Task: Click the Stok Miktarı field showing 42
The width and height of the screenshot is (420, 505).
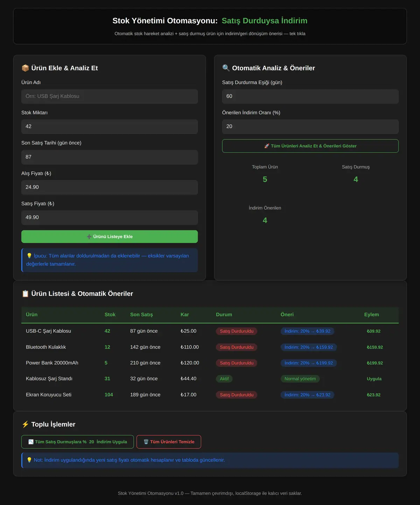Action: (110, 126)
